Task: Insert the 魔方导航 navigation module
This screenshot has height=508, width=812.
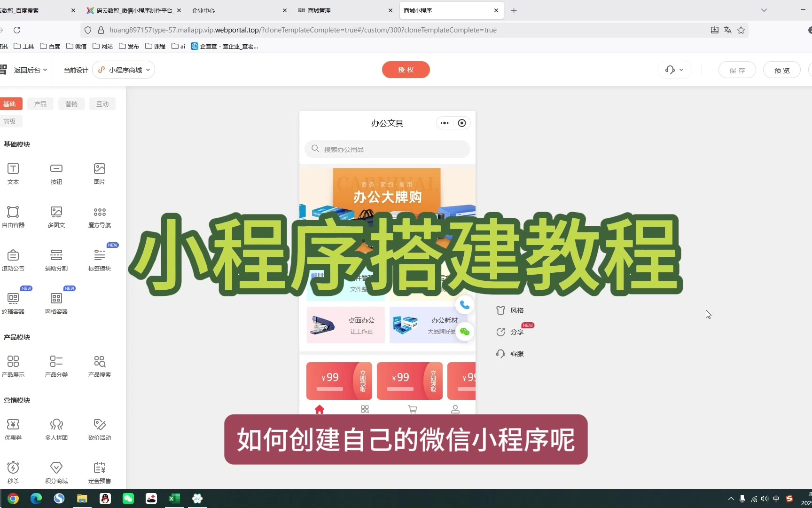Action: click(100, 217)
